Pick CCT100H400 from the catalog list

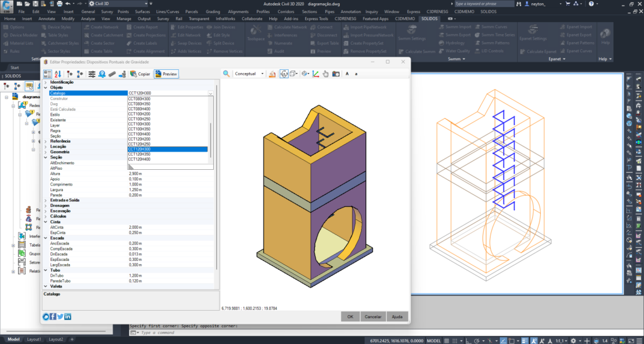pos(167,134)
